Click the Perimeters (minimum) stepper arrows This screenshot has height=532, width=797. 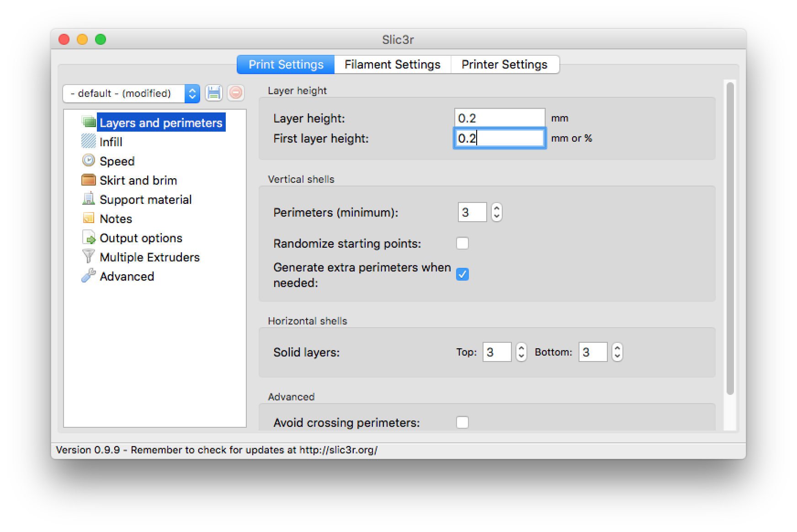pos(497,213)
